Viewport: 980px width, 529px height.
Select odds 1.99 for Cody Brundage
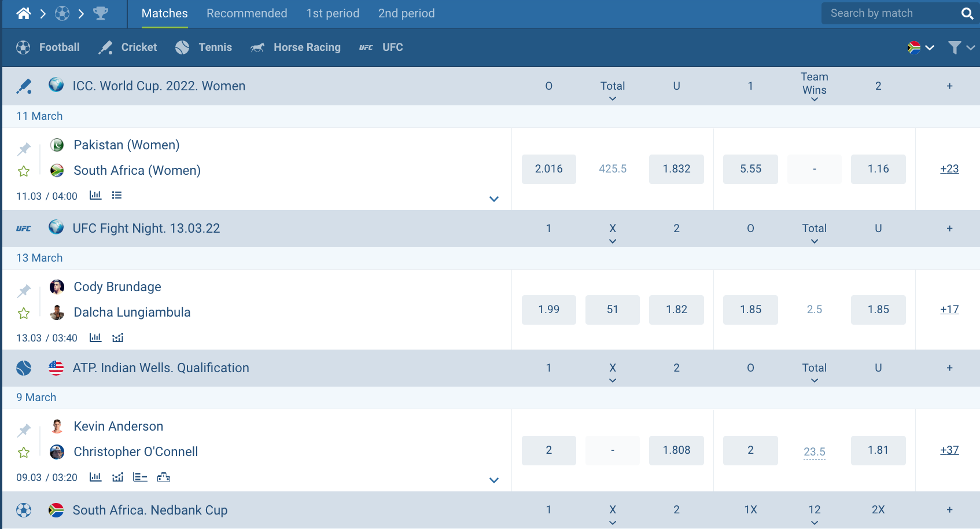[548, 310]
